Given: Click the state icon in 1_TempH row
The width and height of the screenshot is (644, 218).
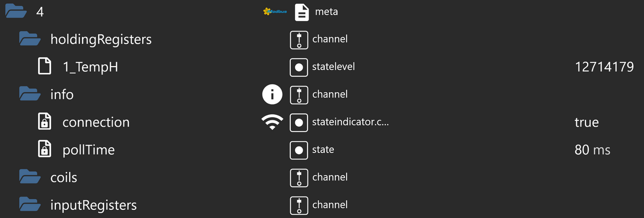Looking at the screenshot, I should 298,67.
